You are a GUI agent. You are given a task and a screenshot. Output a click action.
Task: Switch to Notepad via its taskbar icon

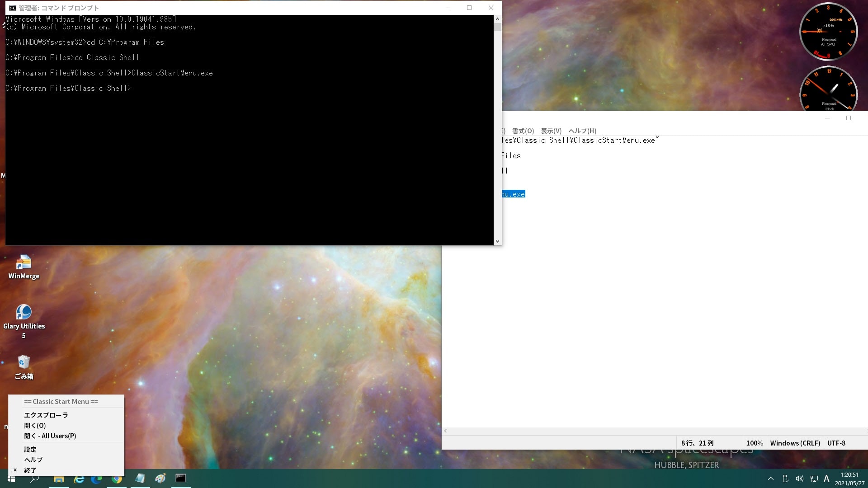140,478
